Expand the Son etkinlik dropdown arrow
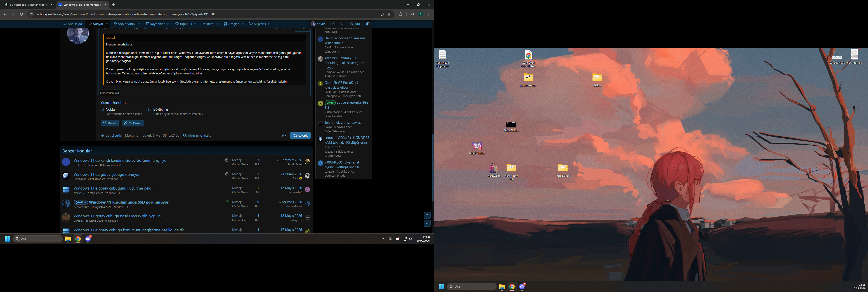The image size is (868, 292). click(x=139, y=24)
